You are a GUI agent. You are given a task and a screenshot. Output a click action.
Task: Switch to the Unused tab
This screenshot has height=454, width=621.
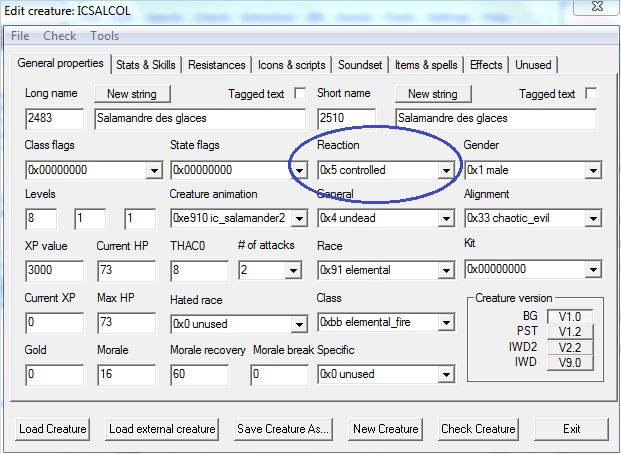pyautogui.click(x=533, y=65)
